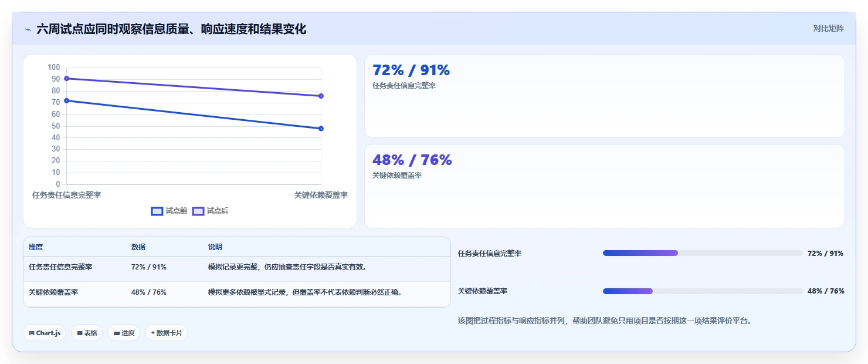
Task: Click the 48% / 76% card value
Action: coord(412,160)
